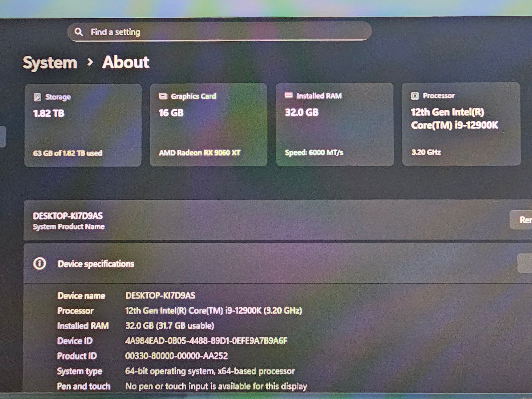This screenshot has height=399, width=532.
Task: Click the chevron between System and About
Action: tap(90, 62)
